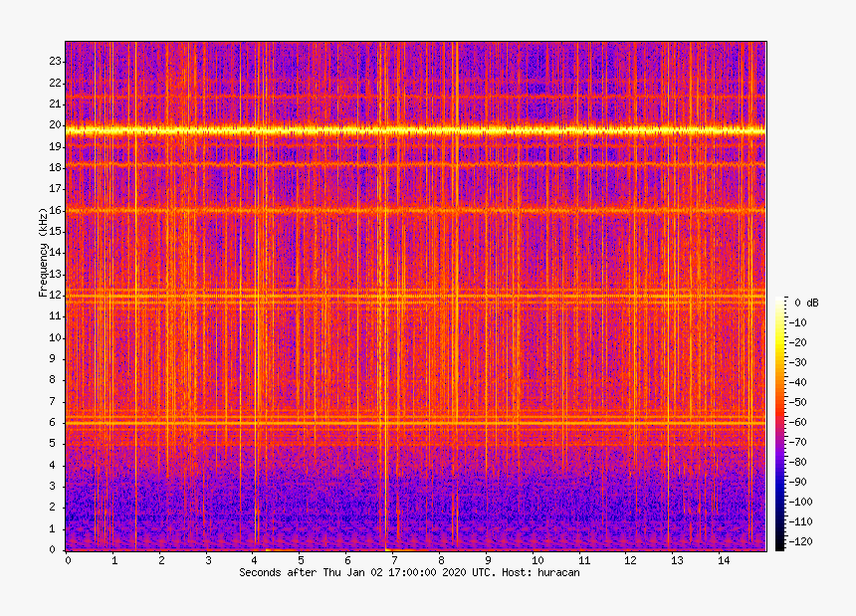Select the '-80' colorbar label
856x616 pixels.
click(x=798, y=462)
